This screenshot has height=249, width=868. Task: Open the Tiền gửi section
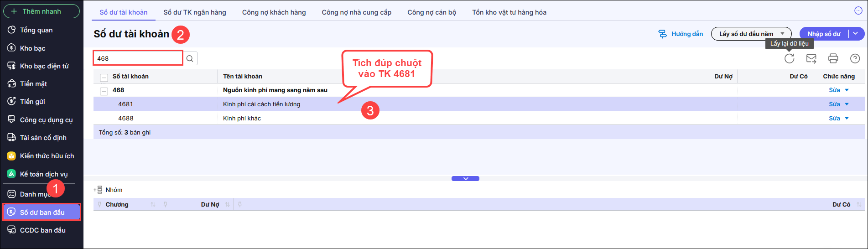point(32,102)
